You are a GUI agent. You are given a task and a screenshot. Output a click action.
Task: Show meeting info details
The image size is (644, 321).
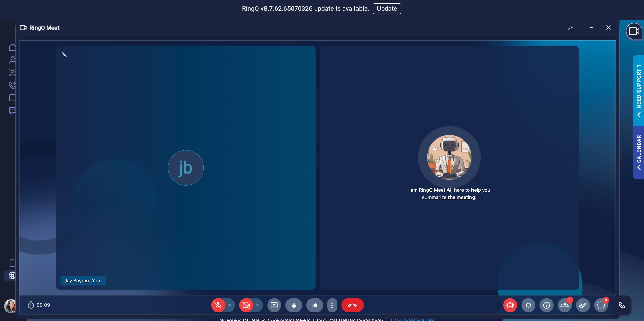[547, 305]
